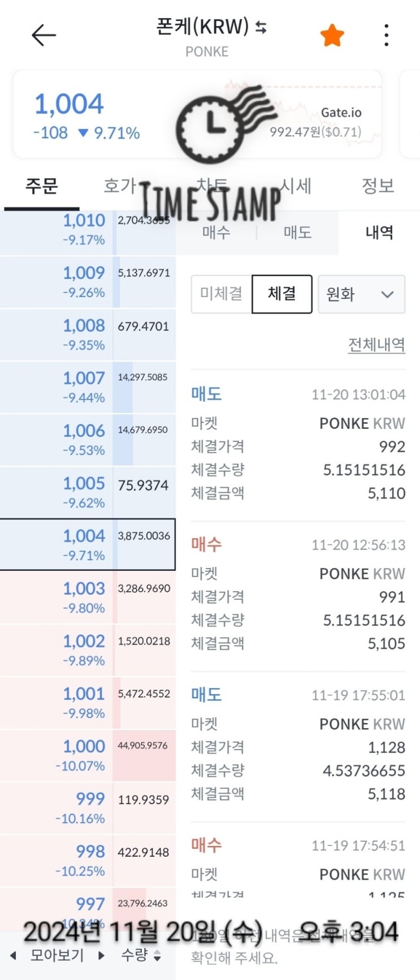Open the 전체내역 link
Viewport: 420px width, 980px height.
(376, 345)
